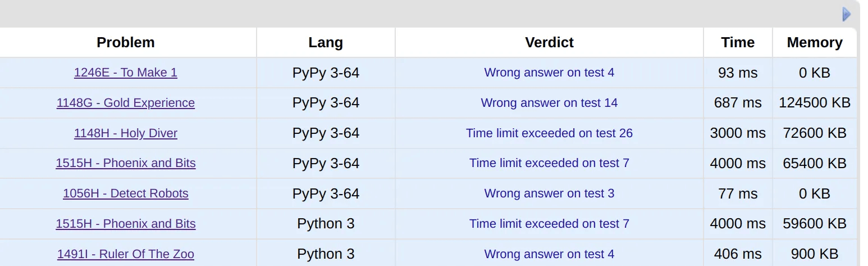Click the Problem column header
Image resolution: width=868 pixels, height=266 pixels.
[126, 43]
